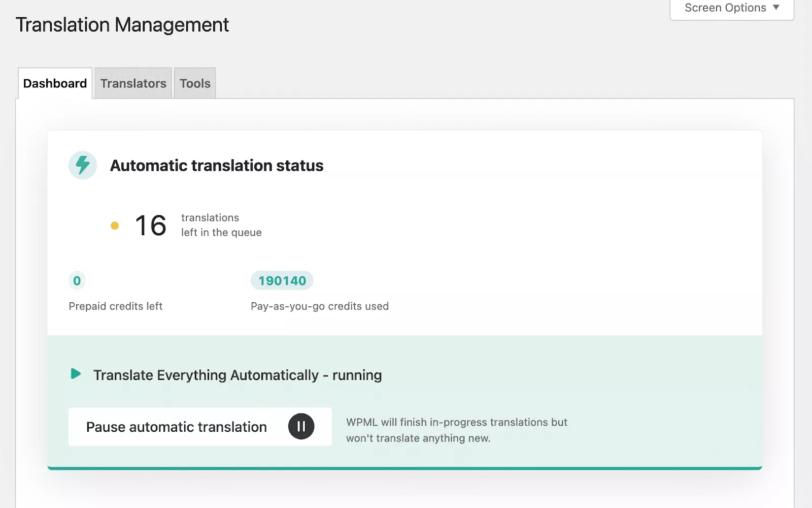Click the 'translations left in the queue' text
Viewport: 812px width, 508px height.
pos(221,225)
